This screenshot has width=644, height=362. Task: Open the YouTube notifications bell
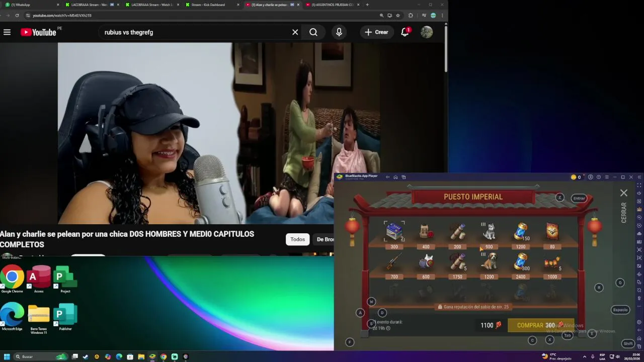(x=405, y=32)
